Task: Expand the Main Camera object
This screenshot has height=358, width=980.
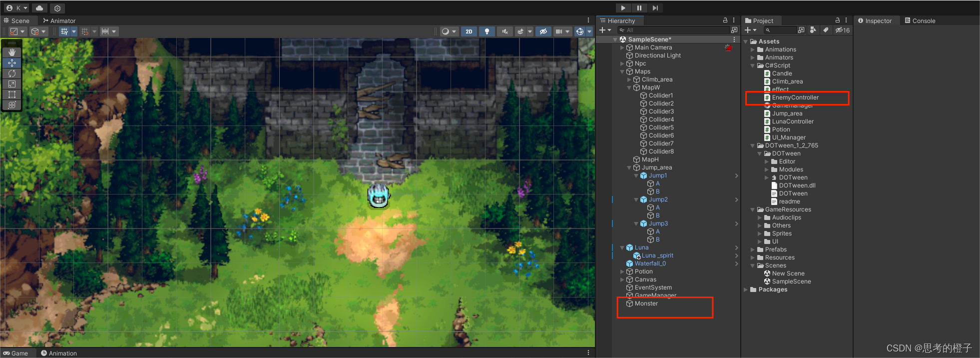Action: (622, 47)
